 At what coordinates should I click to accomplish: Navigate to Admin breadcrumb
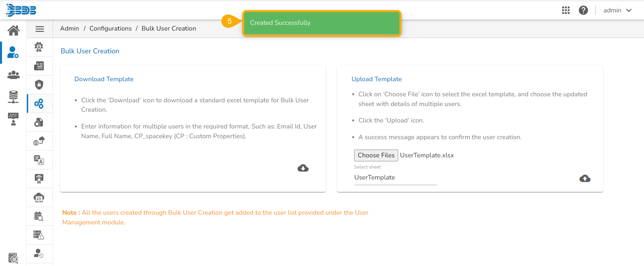(69, 29)
